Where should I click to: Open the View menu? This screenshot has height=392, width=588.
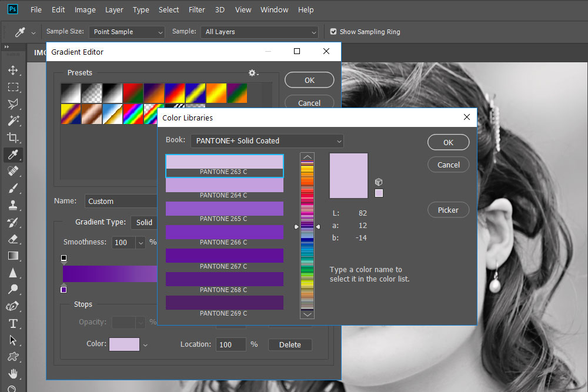(x=243, y=10)
